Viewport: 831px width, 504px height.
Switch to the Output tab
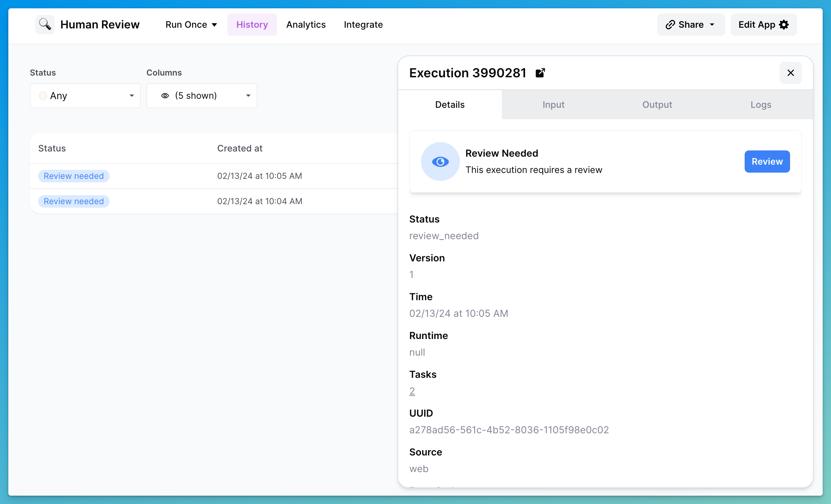pos(657,105)
